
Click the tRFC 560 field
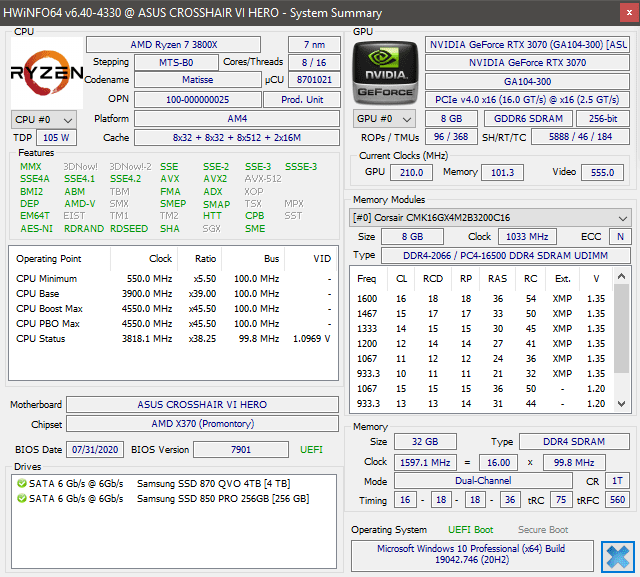[617, 500]
